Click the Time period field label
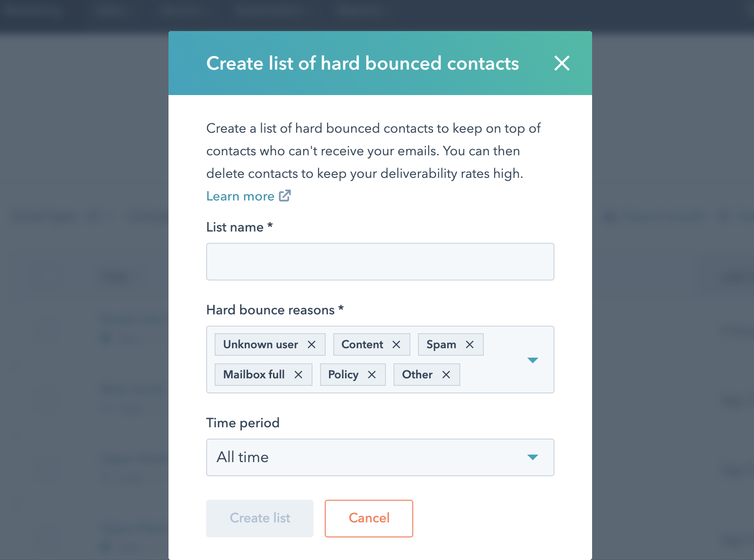Viewport: 754px width, 560px height. tap(243, 423)
